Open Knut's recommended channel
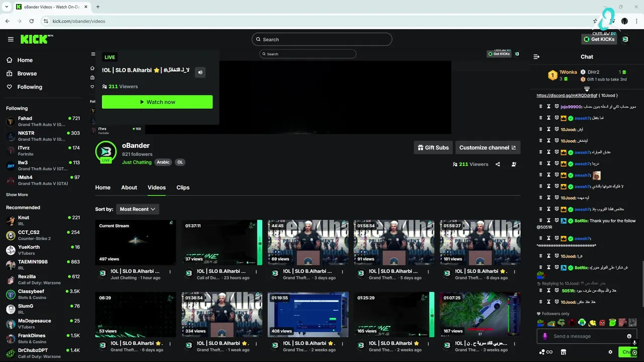644x362 pixels. click(x=43, y=221)
